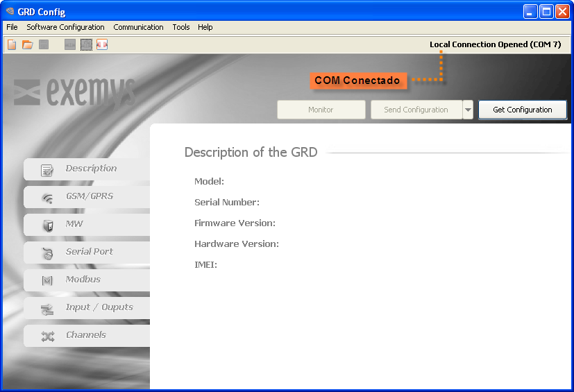Click the Monitor button
Image resolution: width=574 pixels, height=392 pixels.
(x=321, y=110)
